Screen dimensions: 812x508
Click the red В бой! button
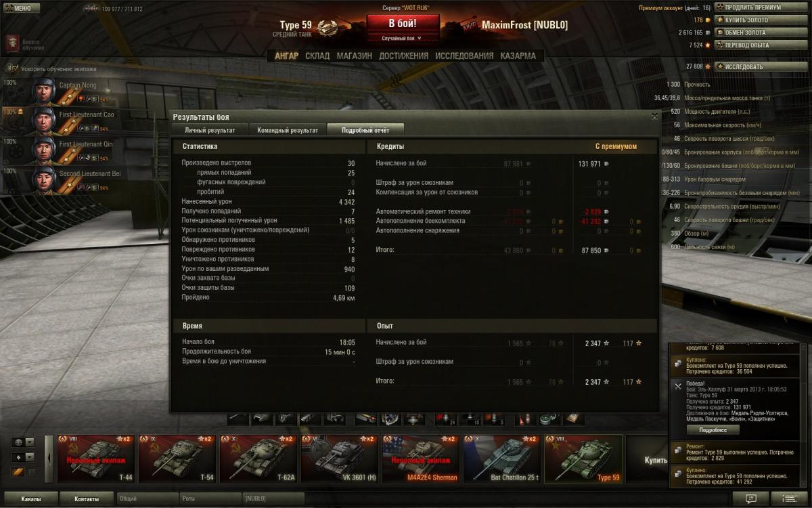[x=403, y=22]
